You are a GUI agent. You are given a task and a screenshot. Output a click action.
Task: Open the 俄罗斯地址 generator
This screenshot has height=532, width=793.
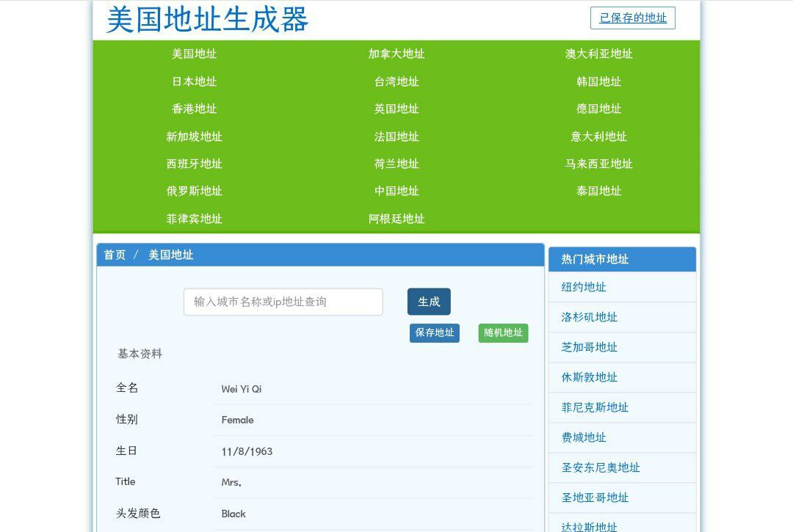click(194, 191)
